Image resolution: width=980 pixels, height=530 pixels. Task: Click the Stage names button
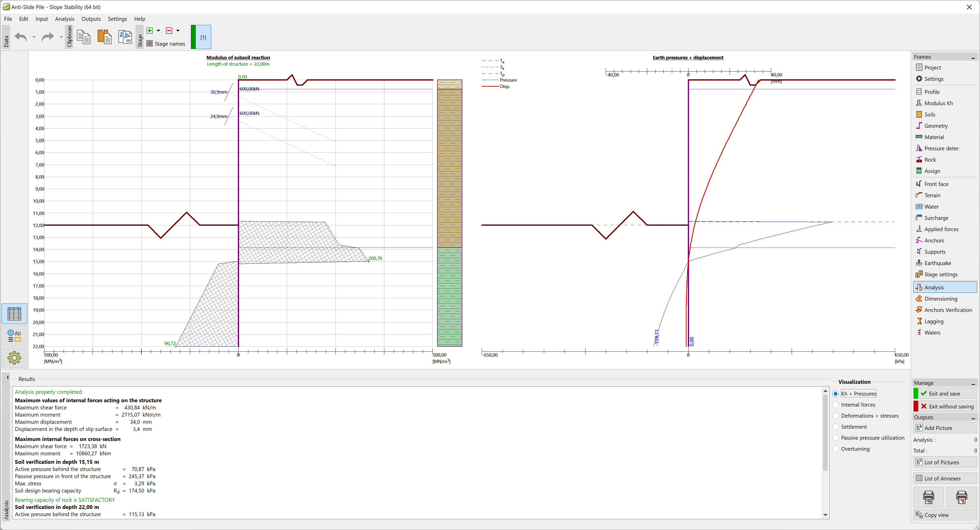pos(166,43)
